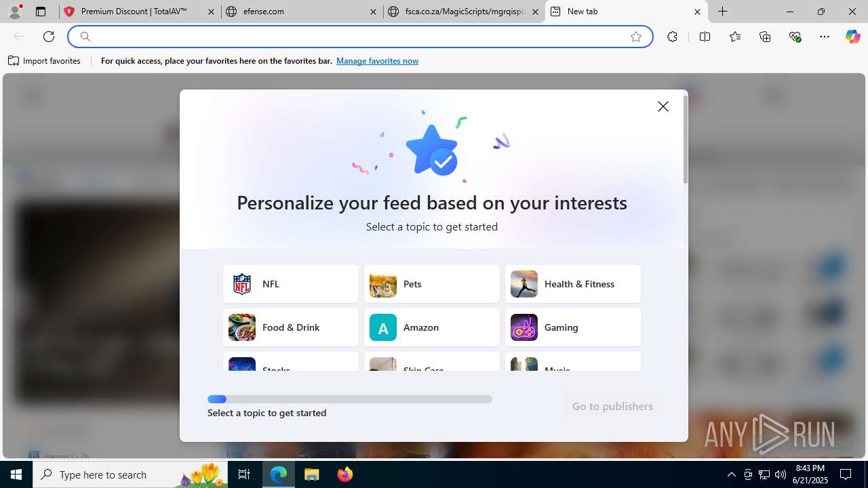Close the efense.com tab

tap(374, 12)
